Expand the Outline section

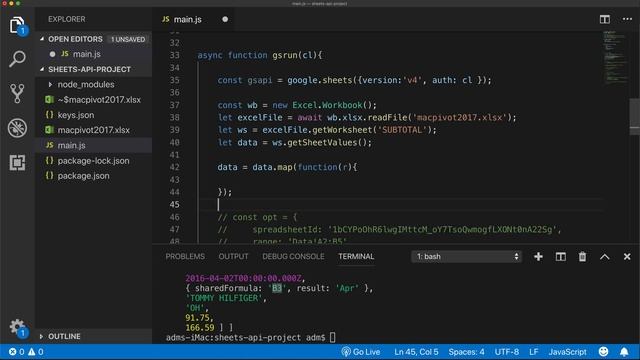(41, 336)
